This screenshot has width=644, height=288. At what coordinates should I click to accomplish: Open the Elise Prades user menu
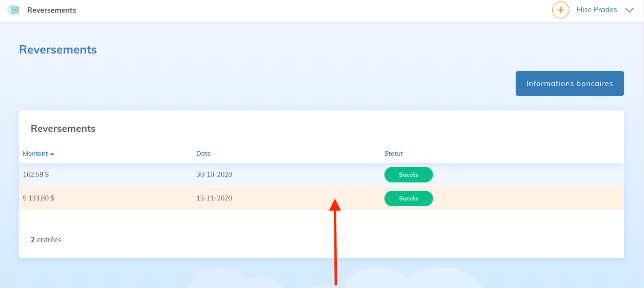pyautogui.click(x=596, y=10)
